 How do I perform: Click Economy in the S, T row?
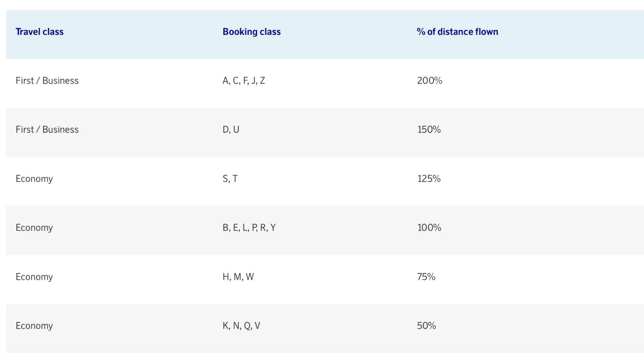pos(34,179)
